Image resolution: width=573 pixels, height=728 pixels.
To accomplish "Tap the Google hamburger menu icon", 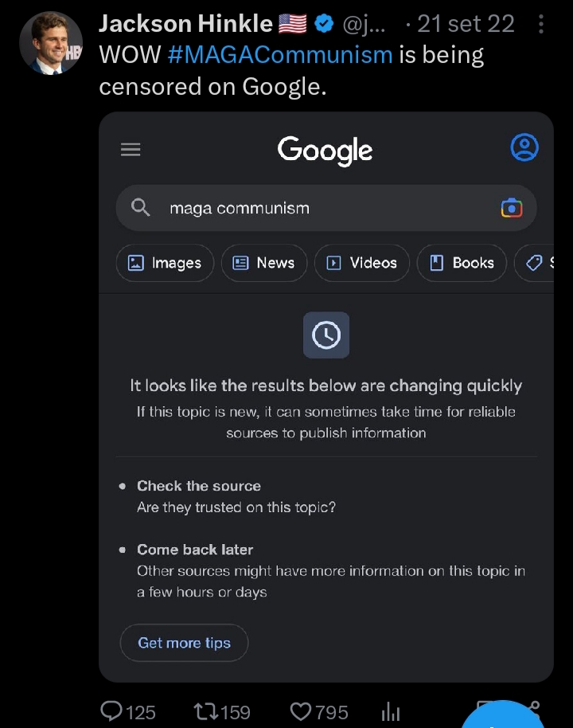I will point(131,150).
